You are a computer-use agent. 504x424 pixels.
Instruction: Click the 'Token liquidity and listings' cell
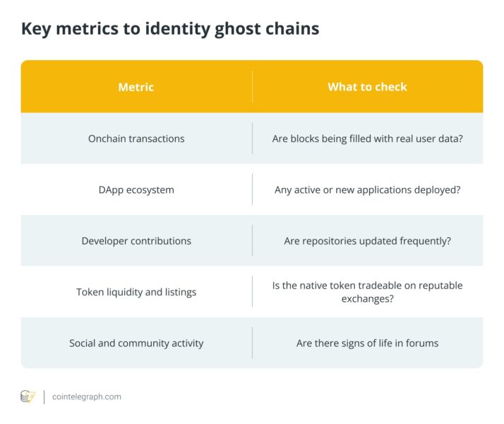coord(136,292)
